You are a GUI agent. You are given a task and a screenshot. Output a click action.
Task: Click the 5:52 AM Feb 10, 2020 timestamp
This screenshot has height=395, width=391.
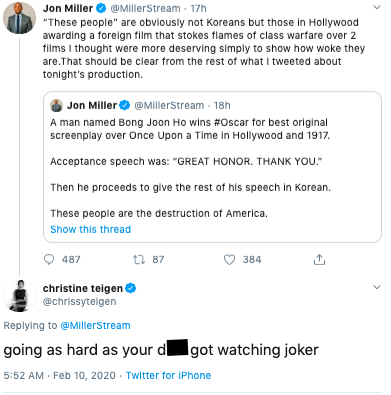tap(60, 375)
